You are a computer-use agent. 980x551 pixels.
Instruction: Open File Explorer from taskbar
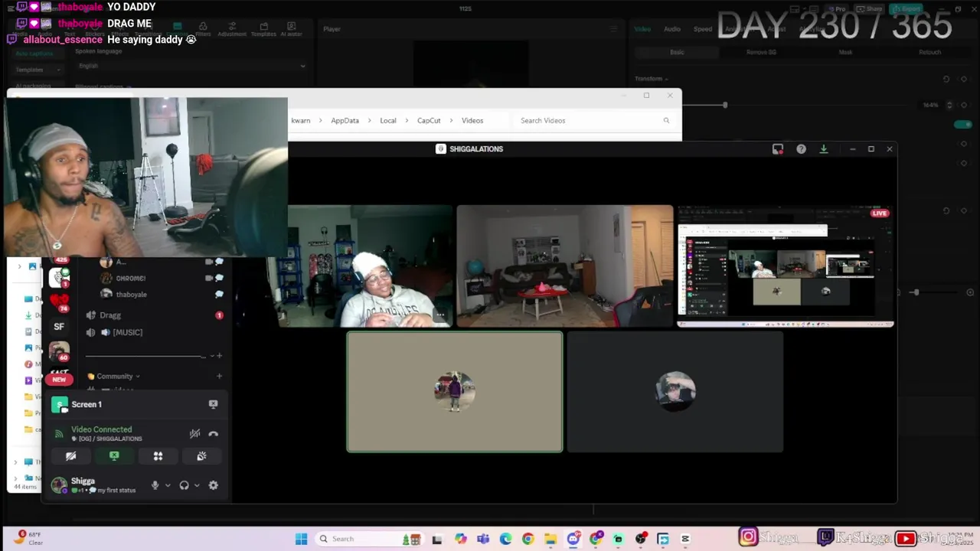tap(550, 539)
